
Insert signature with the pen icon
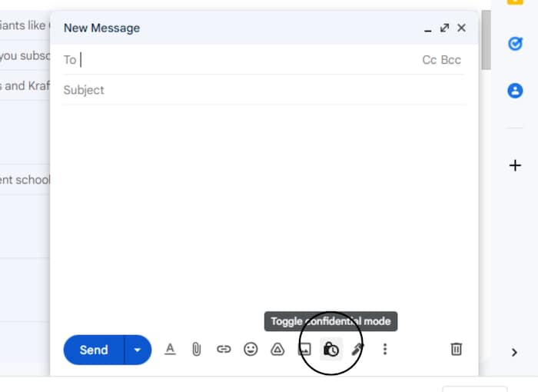[357, 349]
